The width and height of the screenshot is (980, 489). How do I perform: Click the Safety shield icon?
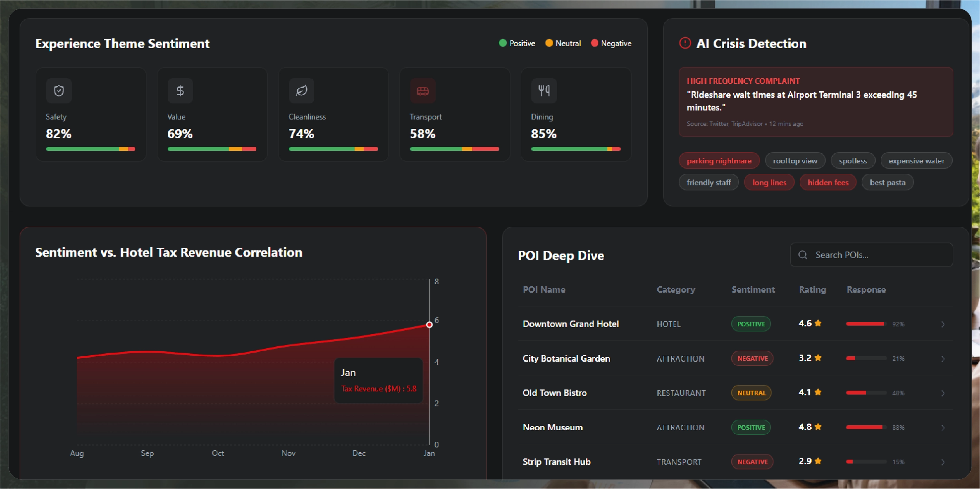59,91
